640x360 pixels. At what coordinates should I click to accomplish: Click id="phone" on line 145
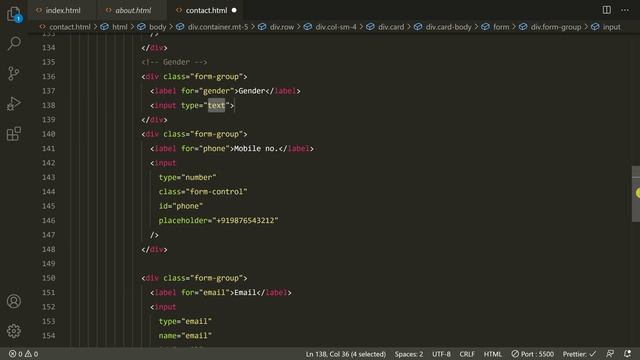click(x=181, y=206)
